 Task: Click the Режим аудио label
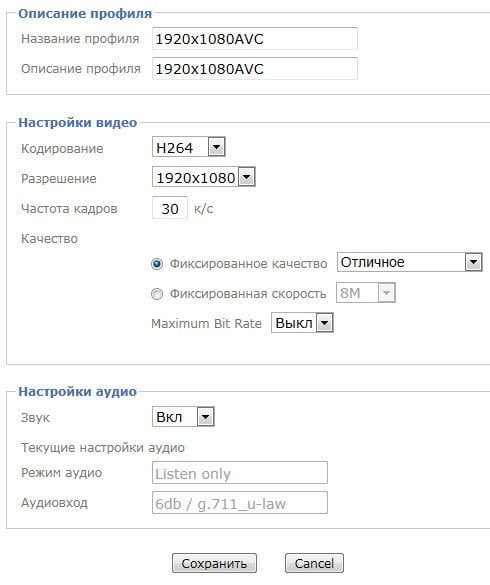coord(61,473)
